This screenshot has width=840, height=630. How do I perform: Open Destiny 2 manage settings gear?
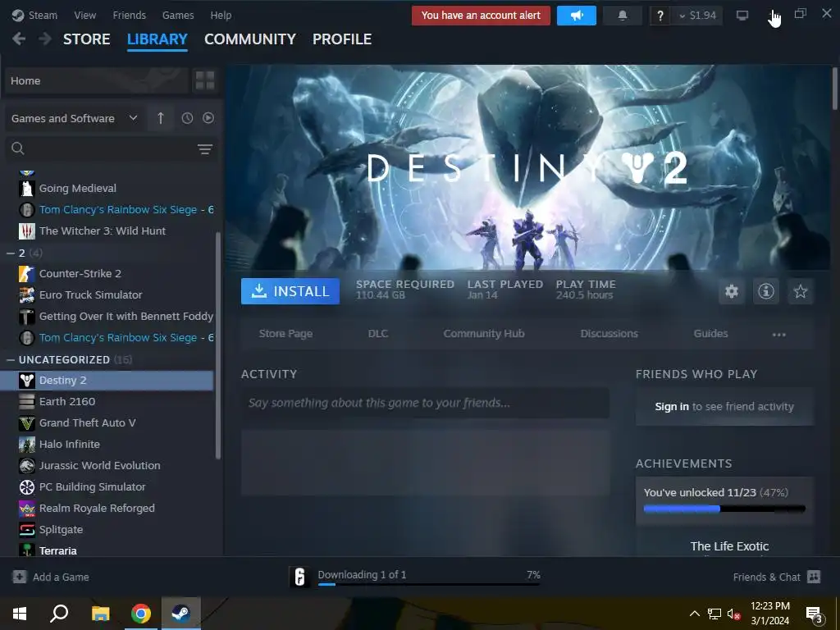[731, 291]
